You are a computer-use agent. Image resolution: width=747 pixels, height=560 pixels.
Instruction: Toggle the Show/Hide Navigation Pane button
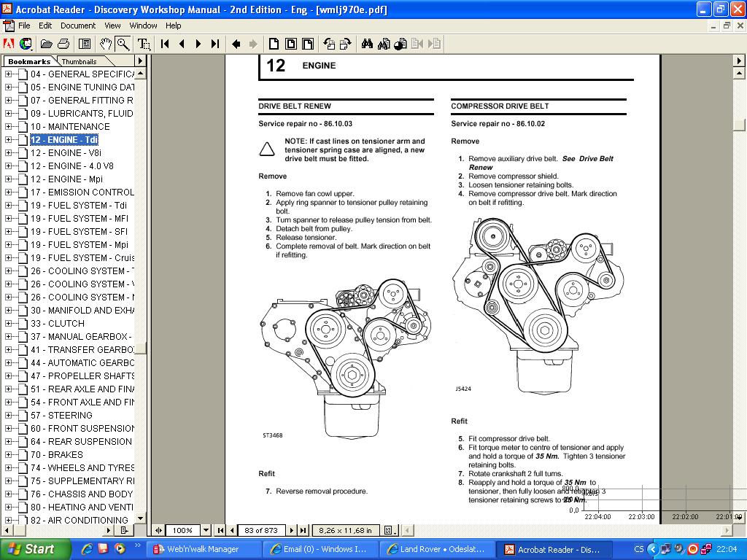point(85,44)
